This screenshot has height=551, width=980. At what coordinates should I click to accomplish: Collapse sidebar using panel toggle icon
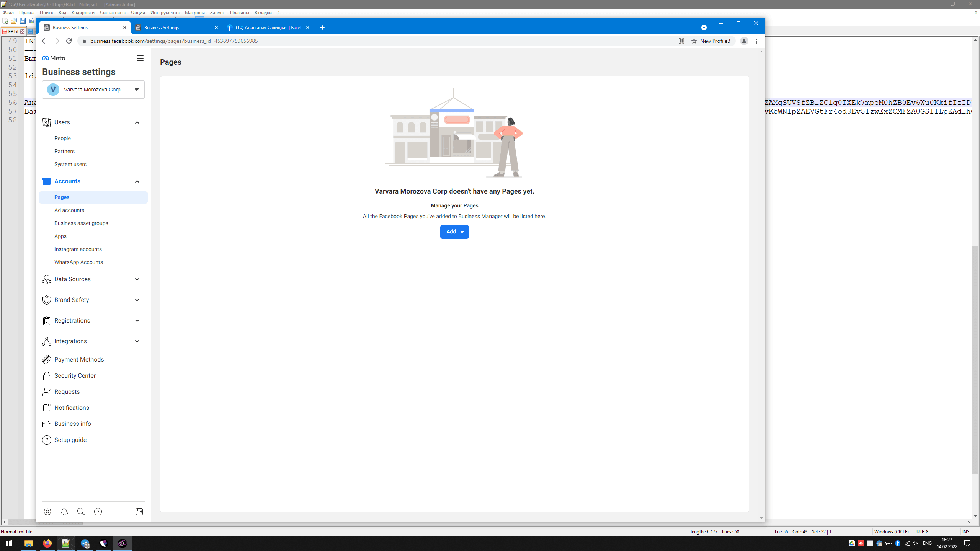click(x=139, y=512)
